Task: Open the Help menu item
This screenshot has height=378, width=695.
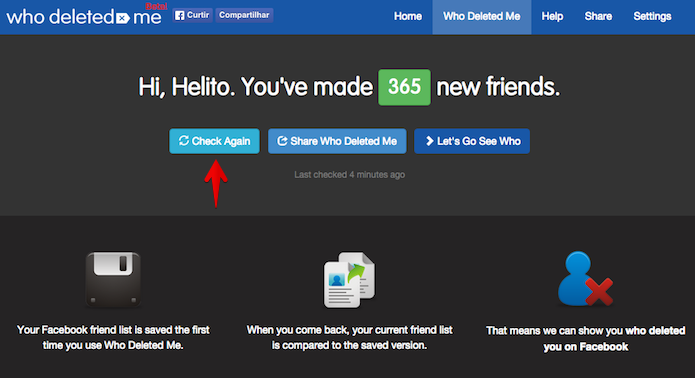Action: pos(552,16)
